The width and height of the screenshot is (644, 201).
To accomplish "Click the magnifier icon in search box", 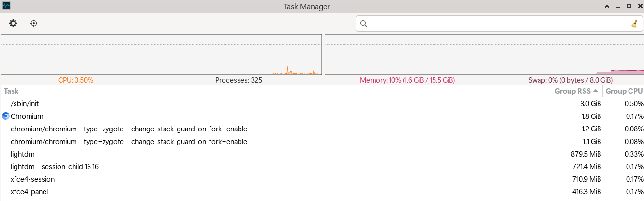I will 364,24.
